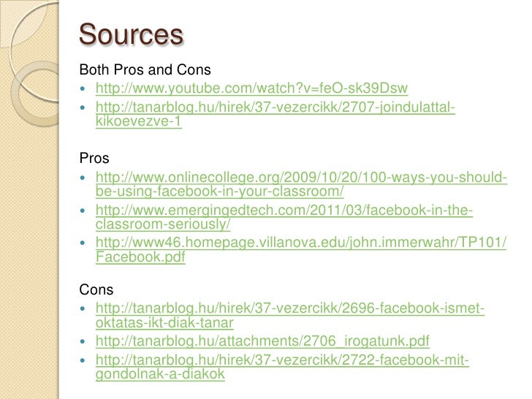
Task: Open onlinecollege.org 100 ways Facebook link
Action: 301,184
